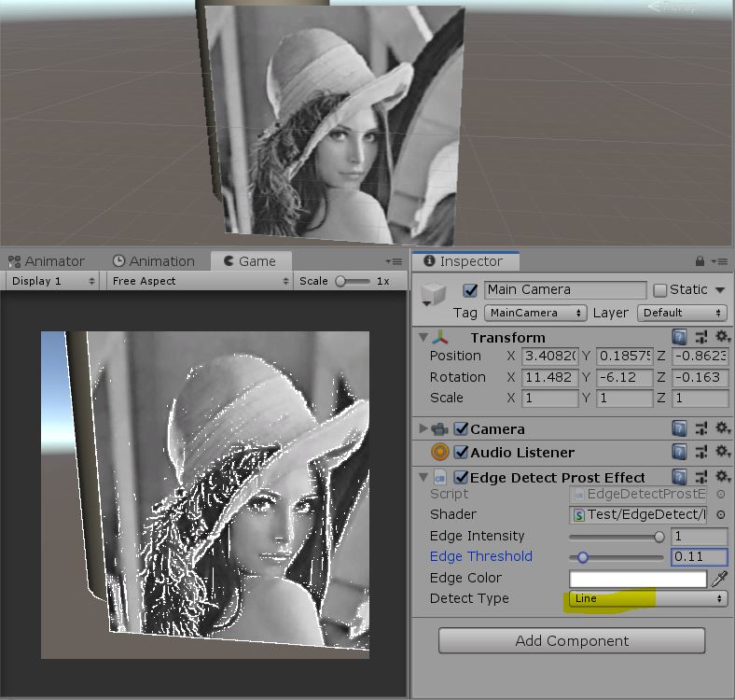Viewport: 735px width, 700px height.
Task: Open the Camera component help icon
Action: tap(679, 428)
